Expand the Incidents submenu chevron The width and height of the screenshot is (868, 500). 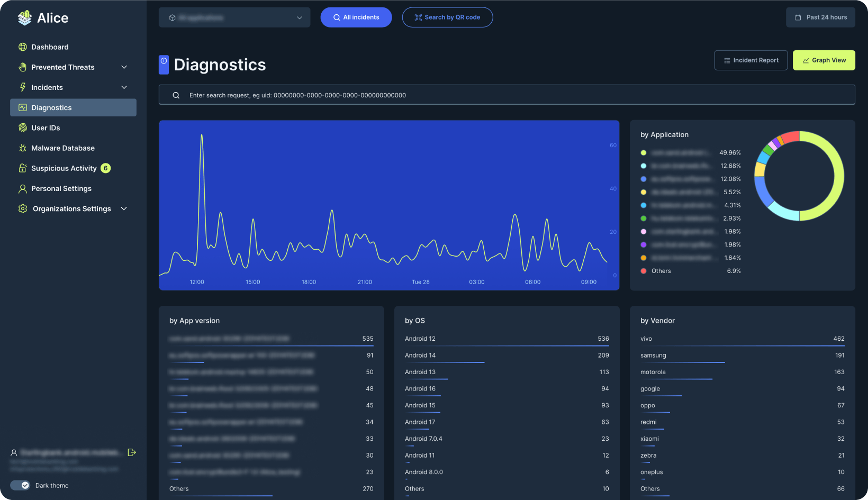(124, 87)
